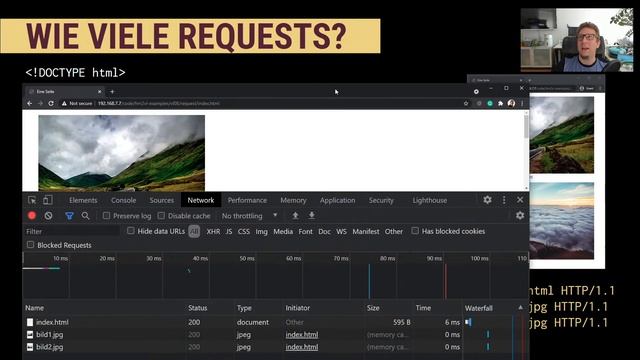Toggle the network filter funnel icon
The height and width of the screenshot is (360, 640).
tap(69, 216)
